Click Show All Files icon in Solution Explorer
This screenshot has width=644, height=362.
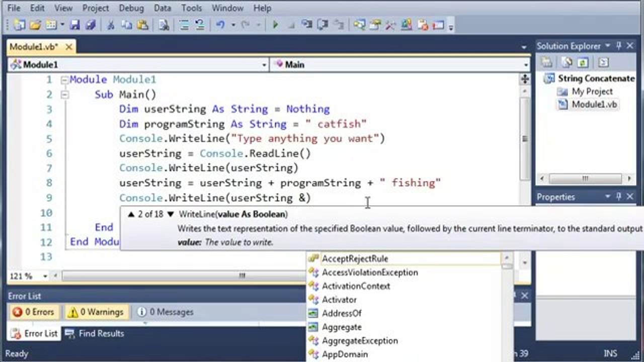click(x=567, y=62)
